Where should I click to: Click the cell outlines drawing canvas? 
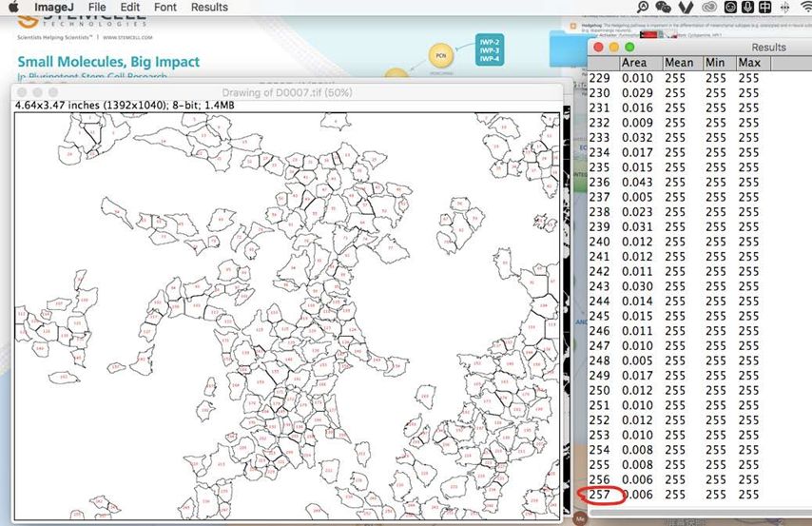pos(287,316)
